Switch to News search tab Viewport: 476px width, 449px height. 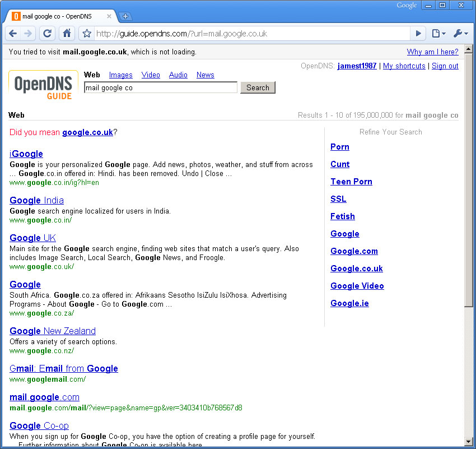(x=205, y=75)
